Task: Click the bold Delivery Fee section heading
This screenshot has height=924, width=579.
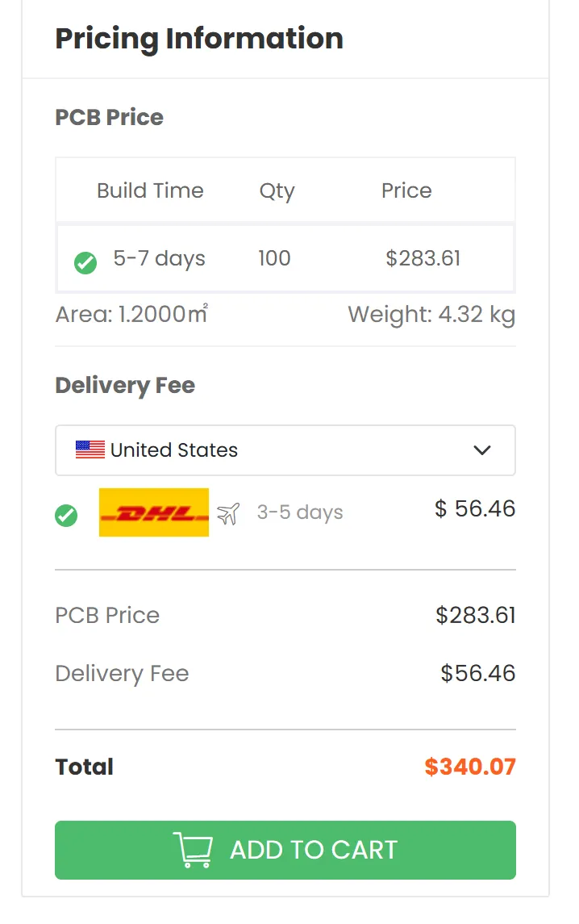Action: click(x=125, y=385)
